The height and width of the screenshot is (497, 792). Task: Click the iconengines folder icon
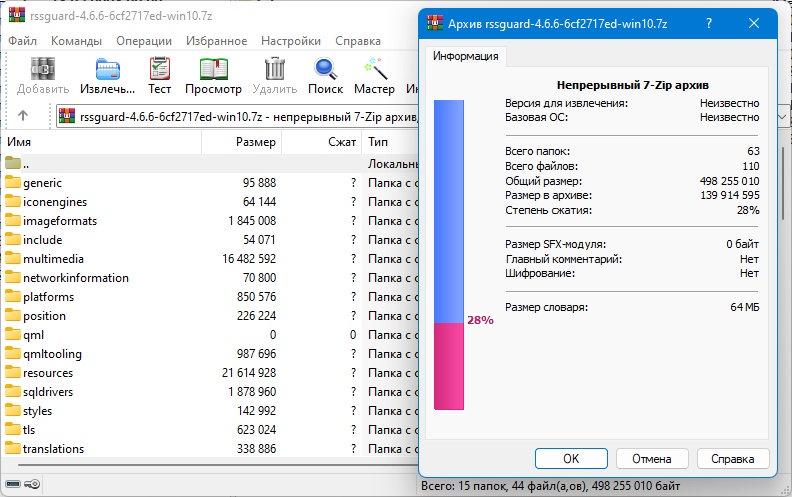pos(13,201)
